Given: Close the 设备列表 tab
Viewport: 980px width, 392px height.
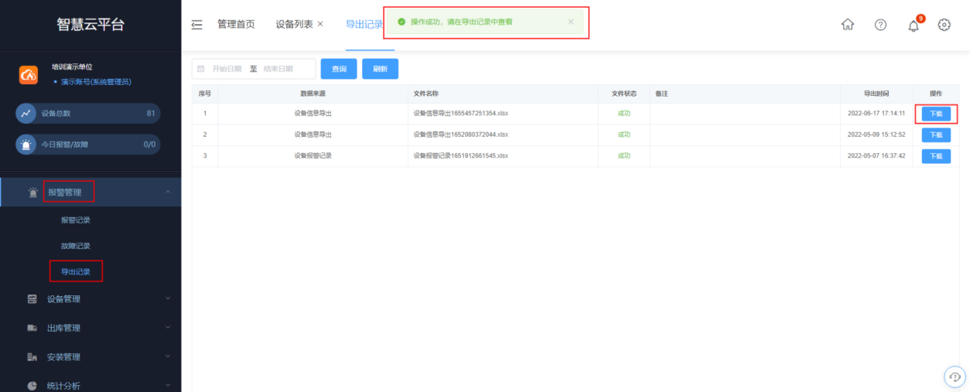Looking at the screenshot, I should [320, 24].
